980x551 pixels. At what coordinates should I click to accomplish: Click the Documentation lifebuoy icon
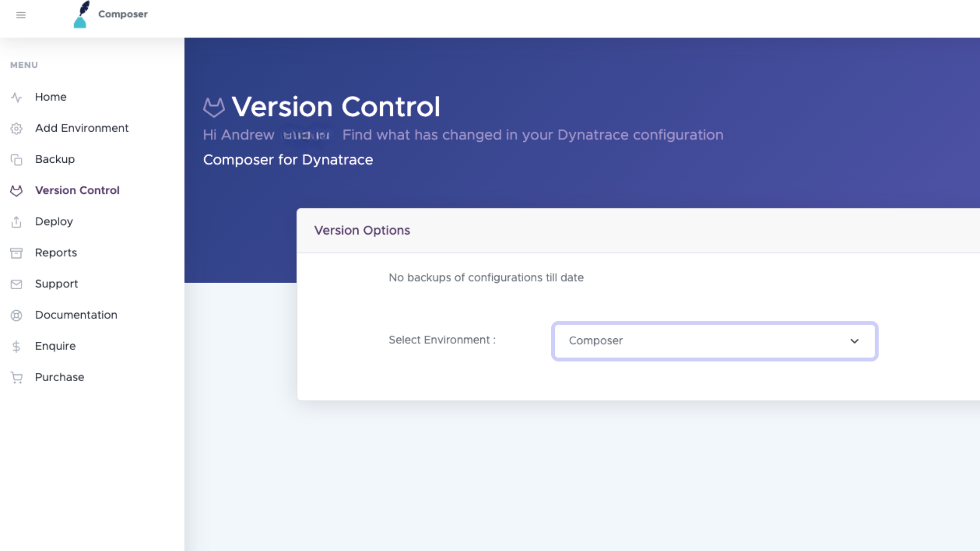pos(16,315)
